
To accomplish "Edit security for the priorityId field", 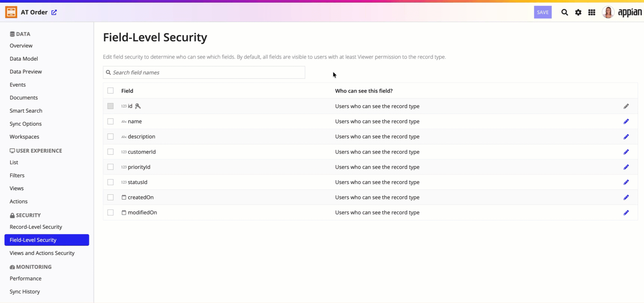I will pos(626,167).
